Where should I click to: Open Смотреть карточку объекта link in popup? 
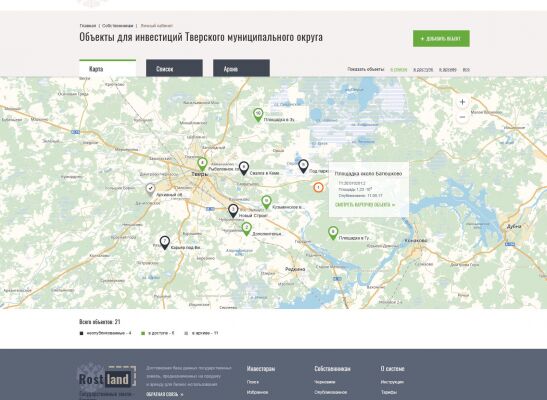[x=365, y=205]
